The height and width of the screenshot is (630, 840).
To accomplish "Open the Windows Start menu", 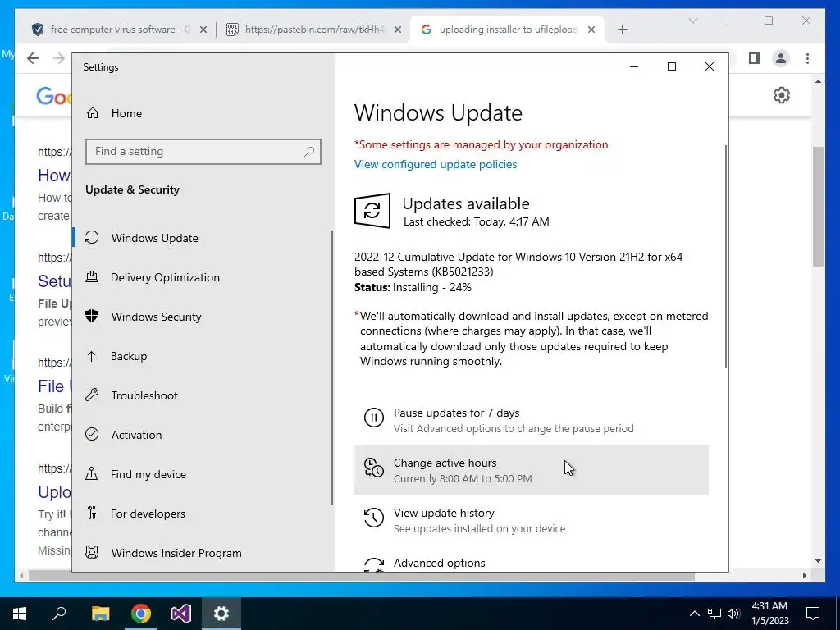I will click(20, 614).
